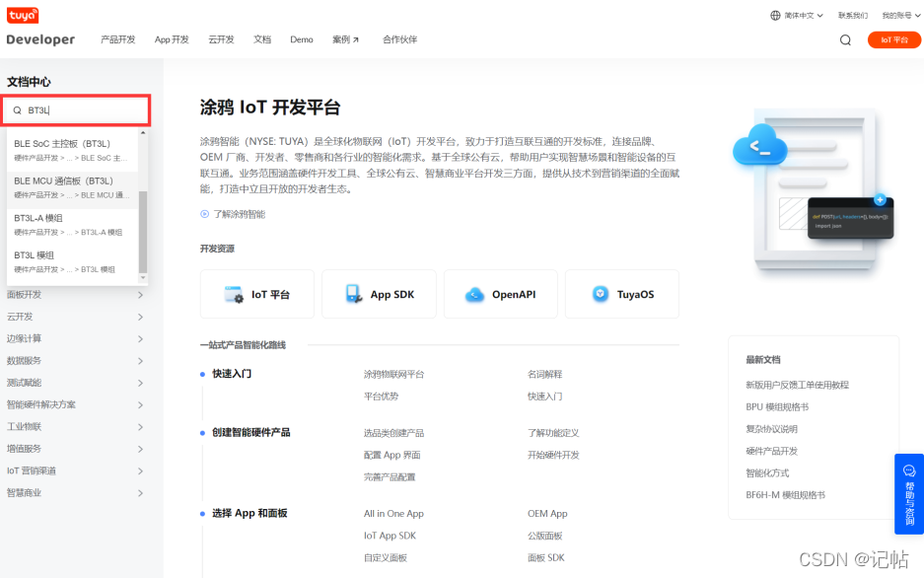Open the 文档 menu item
The width and height of the screenshot is (924, 578).
(x=262, y=39)
